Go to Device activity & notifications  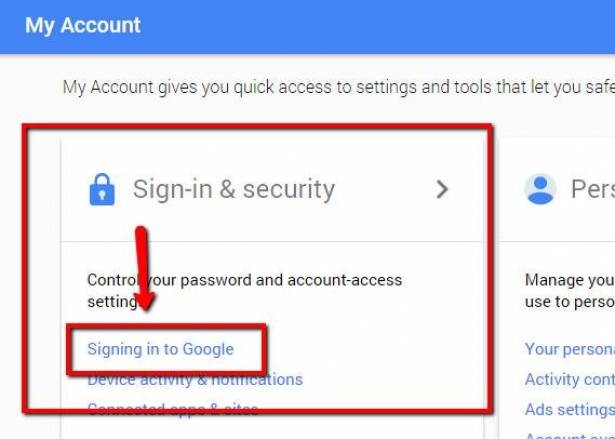pyautogui.click(x=195, y=379)
